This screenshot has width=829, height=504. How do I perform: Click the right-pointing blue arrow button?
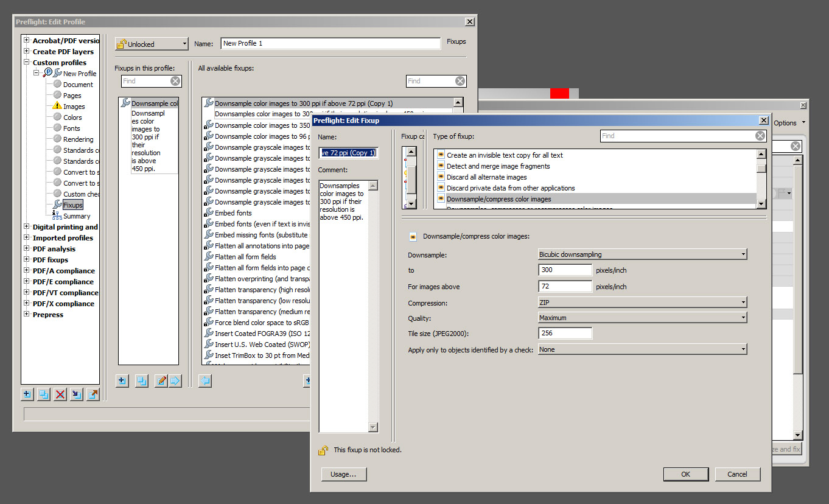click(x=175, y=381)
